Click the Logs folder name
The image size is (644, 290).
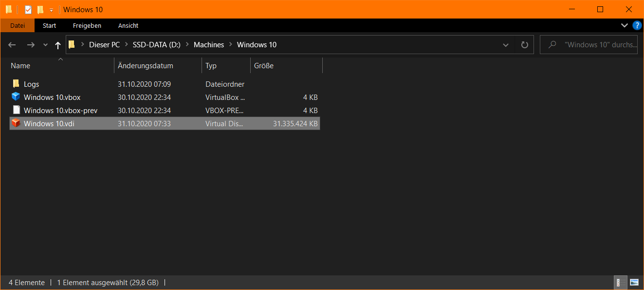click(x=31, y=84)
